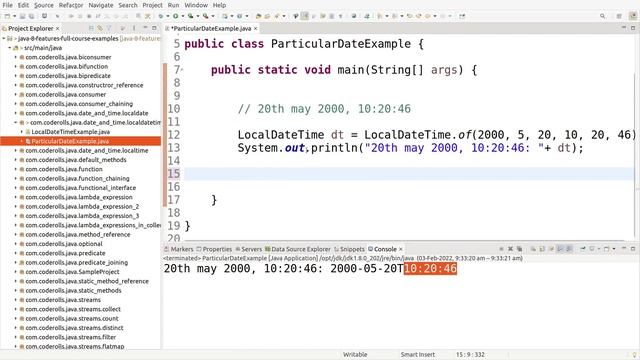This screenshot has width=640, height=360.
Task: Click Remove All Terminated Launches icon
Action: tap(519, 249)
